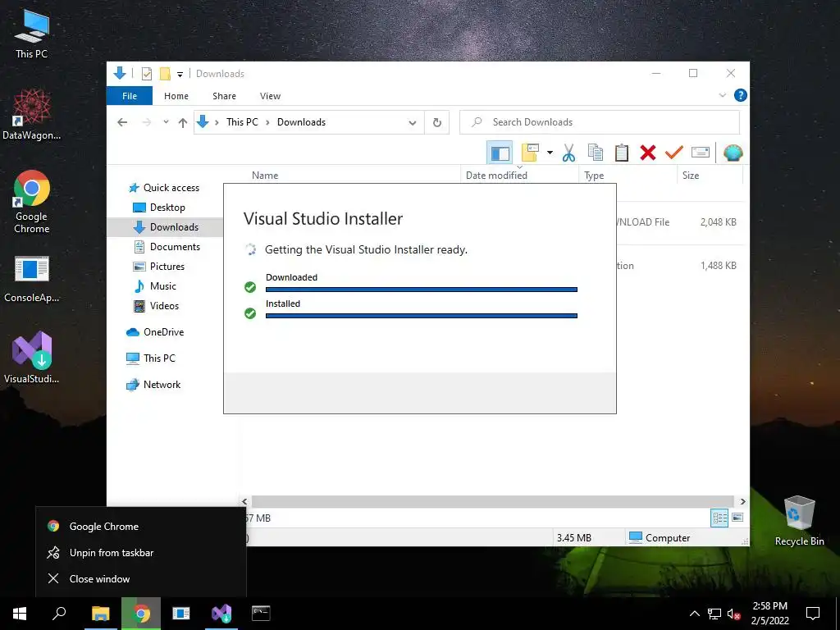Open the View ribbon tab

click(x=270, y=96)
